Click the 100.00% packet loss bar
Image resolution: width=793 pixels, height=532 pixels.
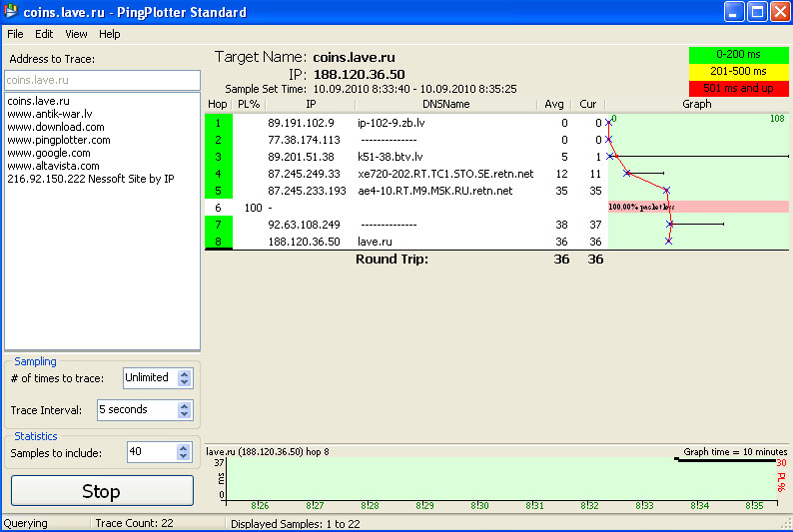pos(698,207)
